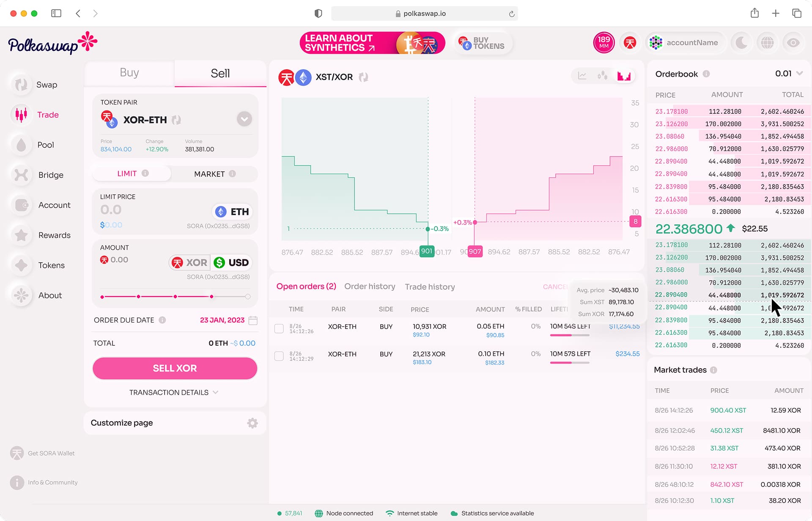Check the first open order's checkbox

[279, 328]
